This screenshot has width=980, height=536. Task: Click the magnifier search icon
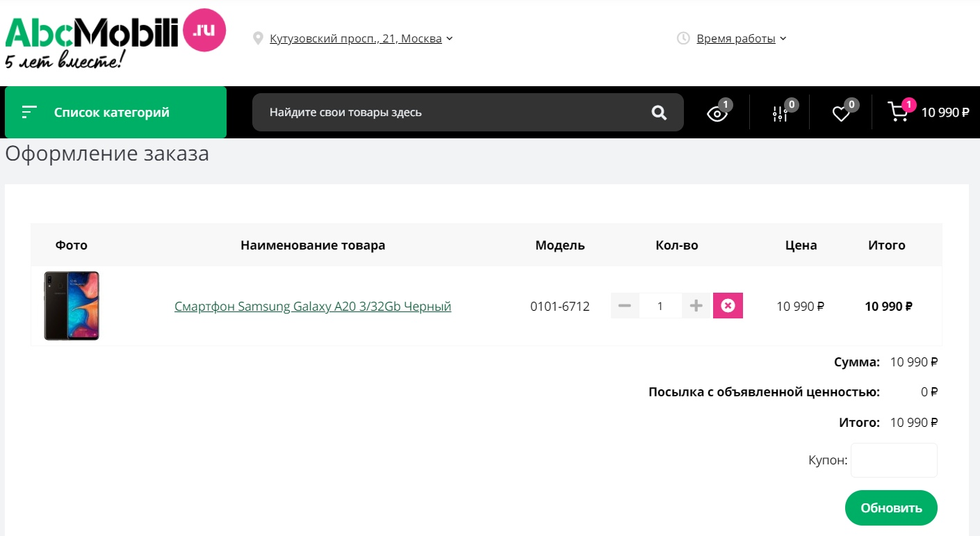pyautogui.click(x=659, y=113)
